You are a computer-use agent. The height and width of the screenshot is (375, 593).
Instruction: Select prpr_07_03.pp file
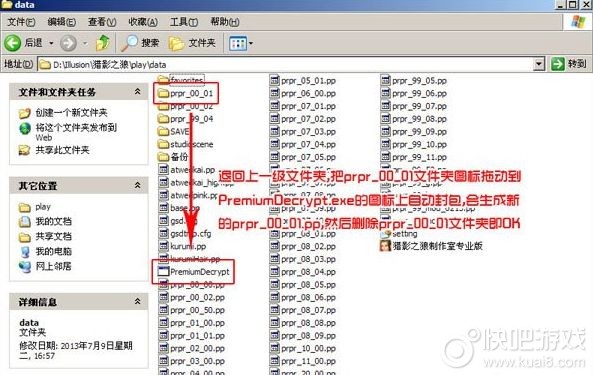point(303,132)
